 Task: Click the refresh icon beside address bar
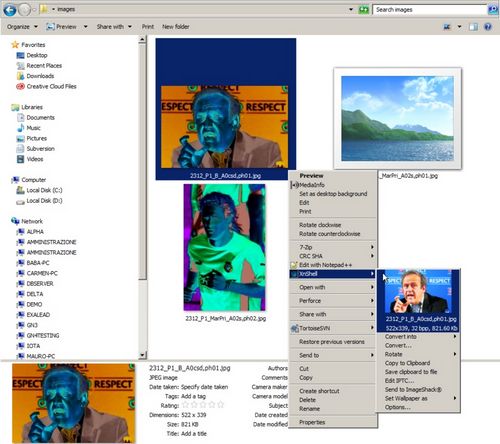point(363,10)
